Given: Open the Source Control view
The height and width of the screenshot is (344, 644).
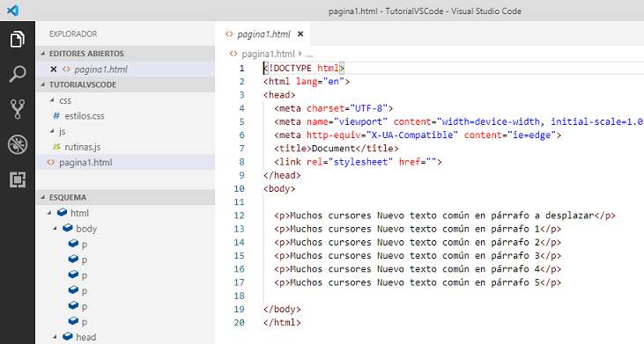Looking at the screenshot, I should pos(18,109).
